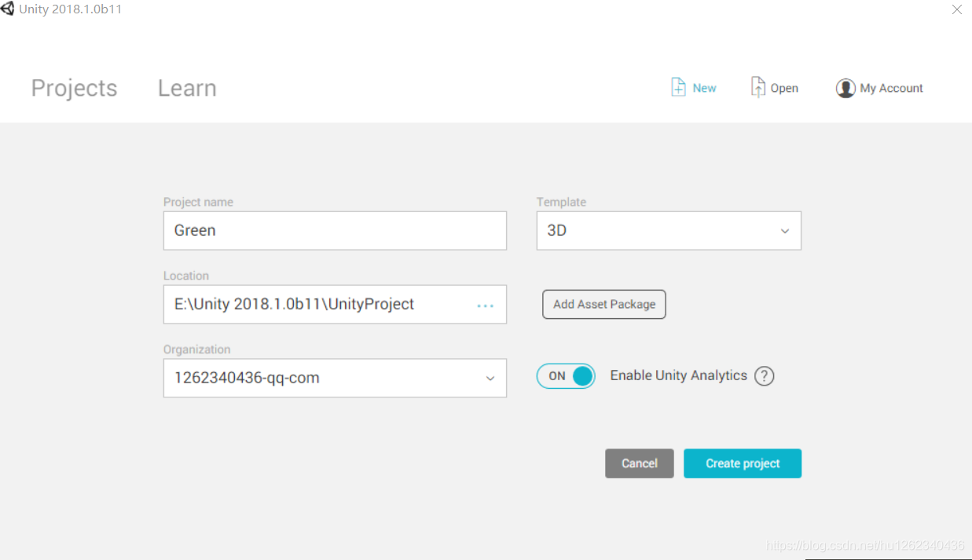Cancel the new project creation
Image resolution: width=972 pixels, height=560 pixels.
pos(640,463)
